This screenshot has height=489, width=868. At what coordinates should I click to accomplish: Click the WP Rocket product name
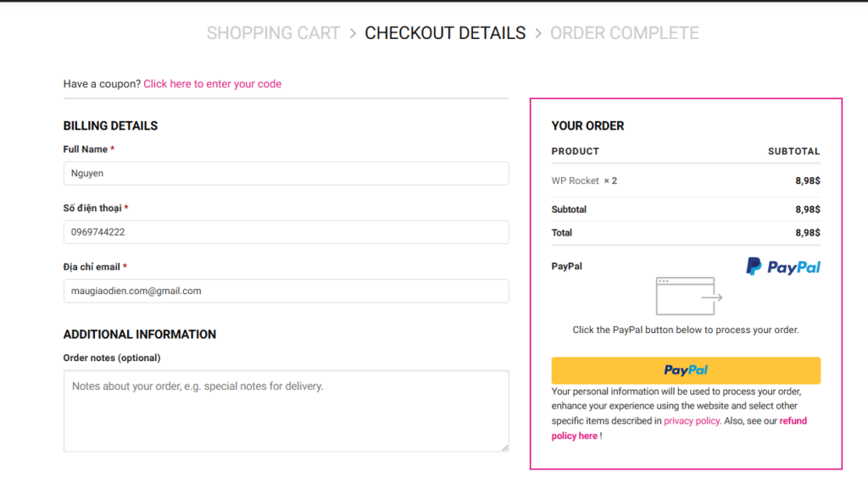coord(575,181)
